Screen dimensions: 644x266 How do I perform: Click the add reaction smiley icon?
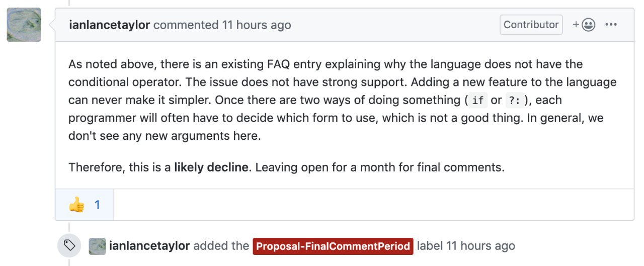point(584,25)
